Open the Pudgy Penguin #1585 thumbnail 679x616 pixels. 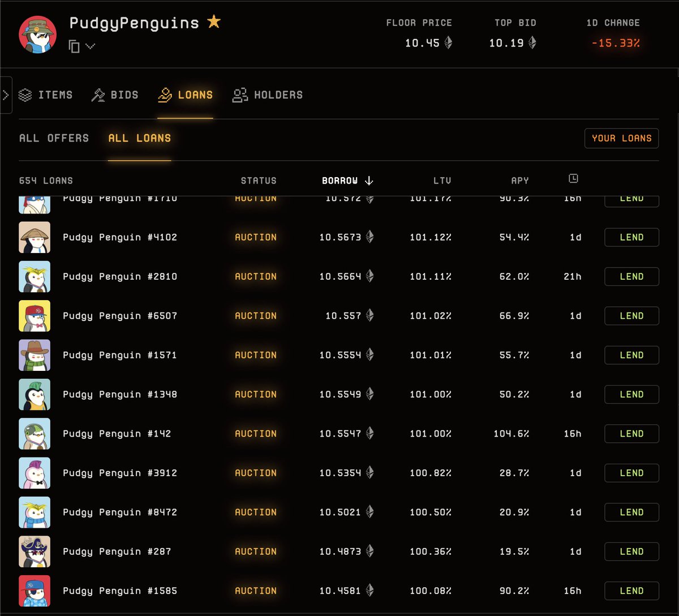[35, 591]
